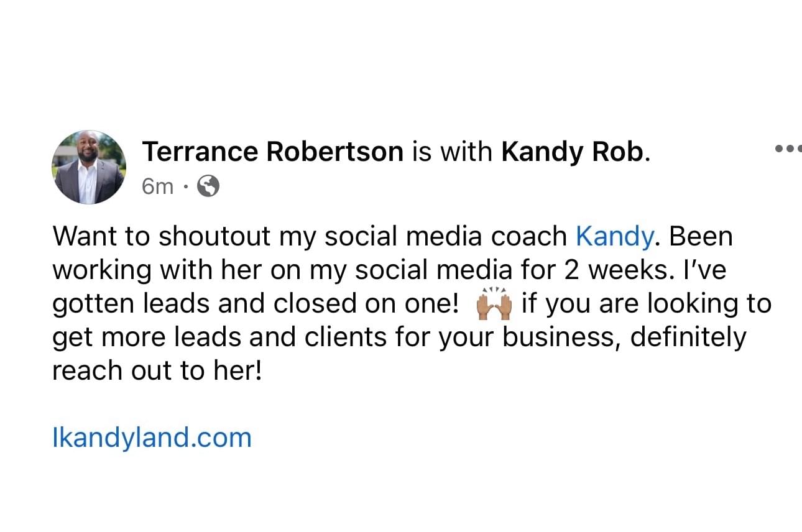The image size is (802, 532).
Task: Open Terrance Robertson's profile via name
Action: point(273,152)
